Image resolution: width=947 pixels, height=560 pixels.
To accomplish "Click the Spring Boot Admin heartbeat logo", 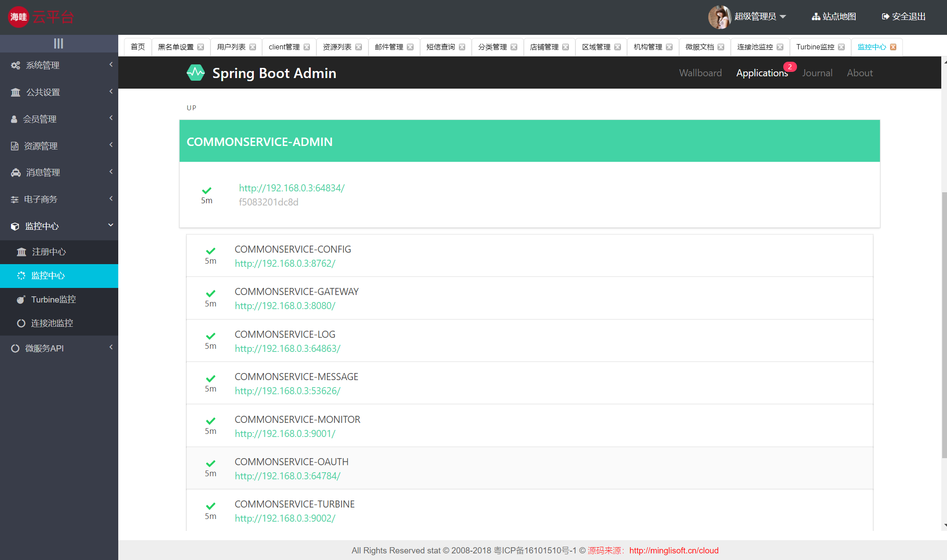I will pyautogui.click(x=195, y=73).
